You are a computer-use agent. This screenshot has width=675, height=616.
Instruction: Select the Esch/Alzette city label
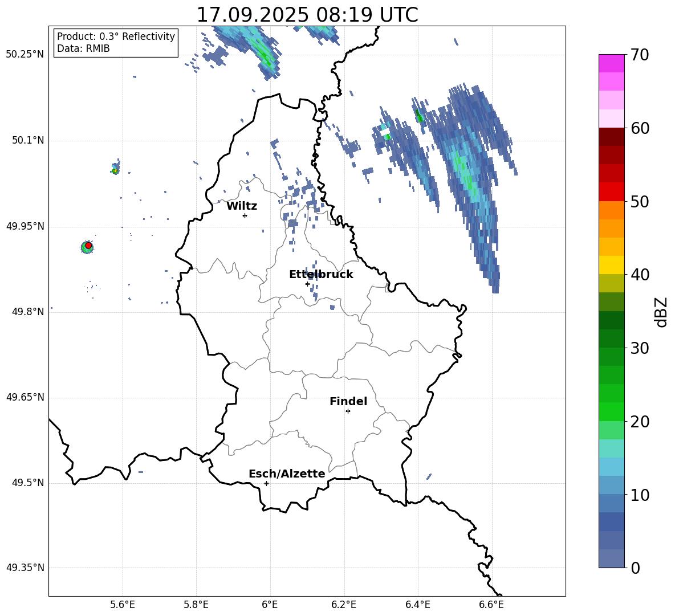coord(287,474)
